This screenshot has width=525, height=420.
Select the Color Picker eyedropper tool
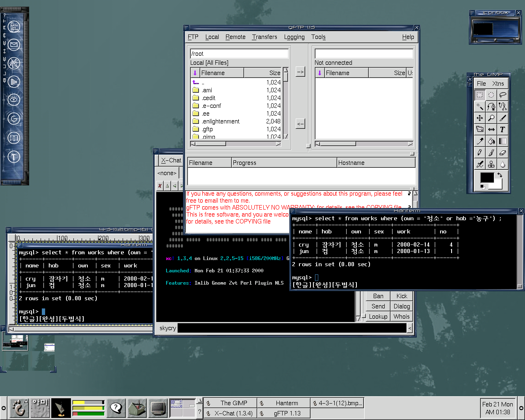point(479,141)
